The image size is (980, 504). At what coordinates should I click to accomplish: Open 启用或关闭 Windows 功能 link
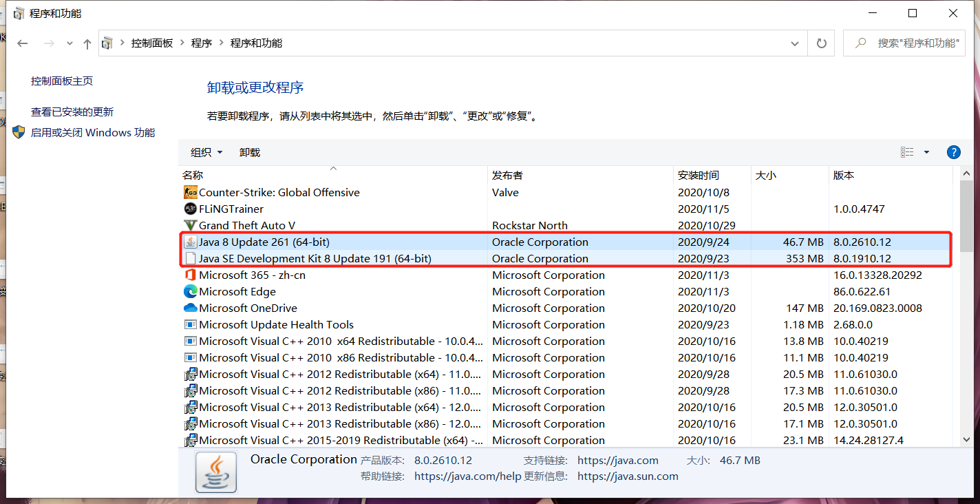coord(93,133)
